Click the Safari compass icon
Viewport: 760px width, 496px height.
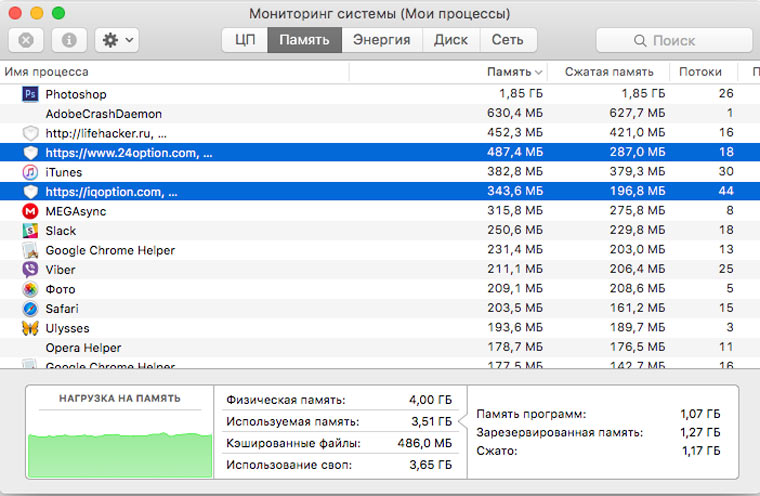[30, 308]
